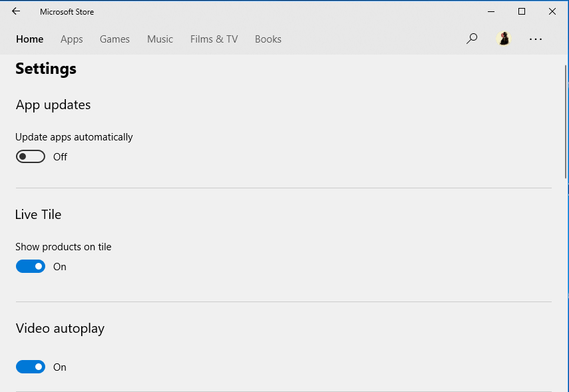The image size is (569, 392).
Task: Go to the Music tab
Action: [160, 39]
